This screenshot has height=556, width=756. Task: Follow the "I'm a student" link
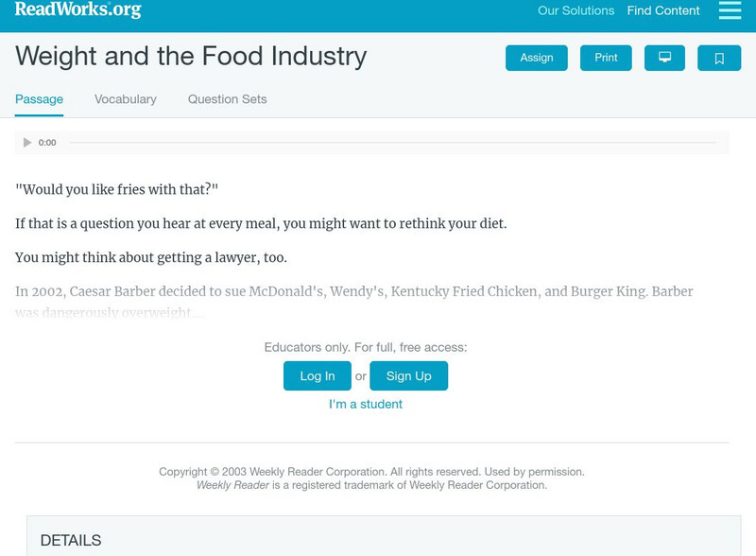(366, 404)
